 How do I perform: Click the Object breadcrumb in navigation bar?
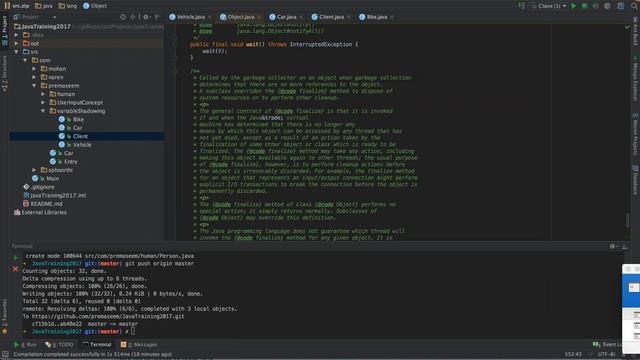[95, 6]
